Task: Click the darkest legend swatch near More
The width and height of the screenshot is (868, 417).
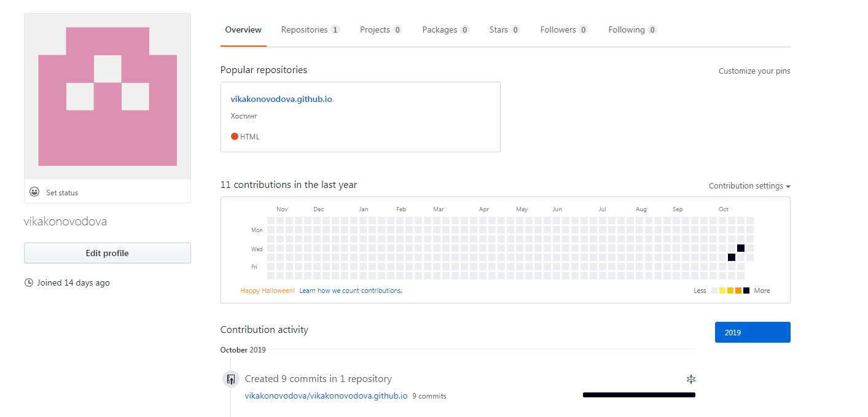Action: coord(746,290)
